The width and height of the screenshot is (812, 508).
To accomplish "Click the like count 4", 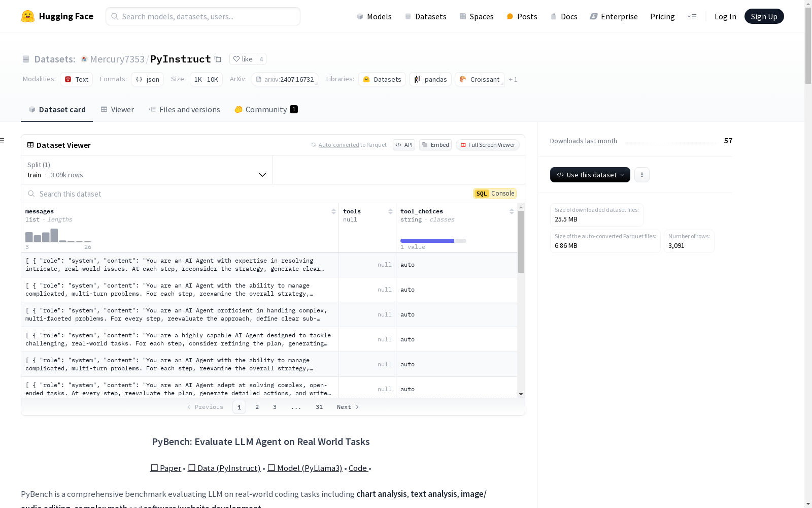I will (x=261, y=59).
